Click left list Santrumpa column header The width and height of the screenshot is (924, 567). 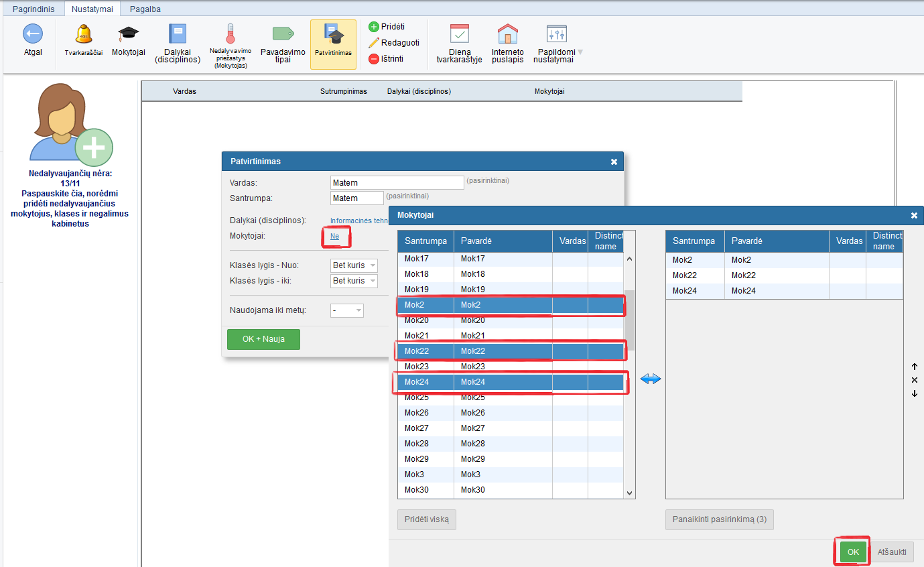pyautogui.click(x=425, y=241)
